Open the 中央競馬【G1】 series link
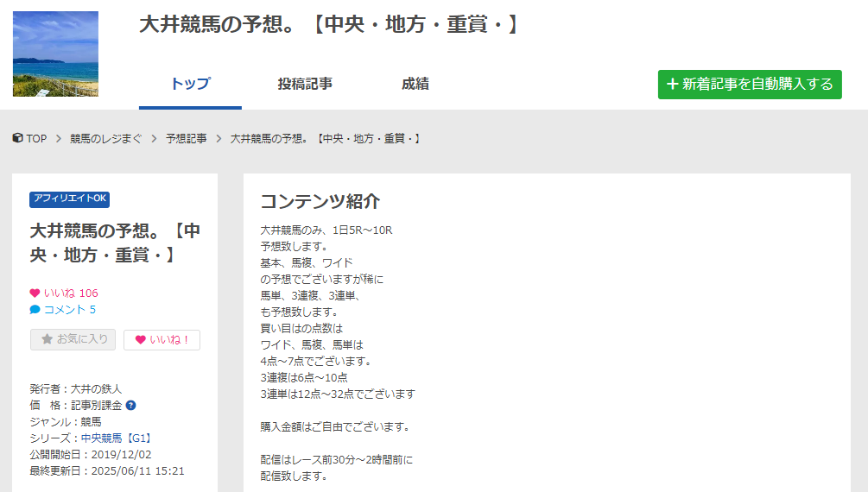Image resolution: width=868 pixels, height=492 pixels. (x=117, y=438)
